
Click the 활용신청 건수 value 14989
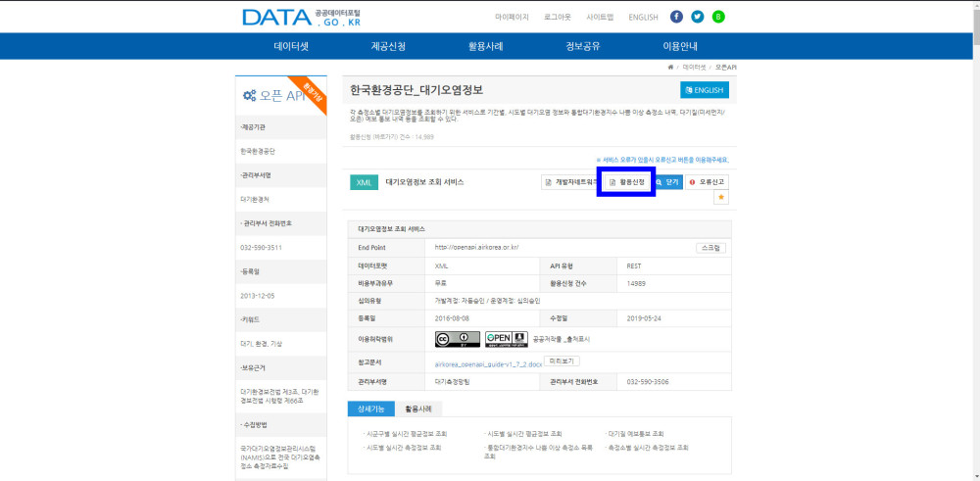tap(636, 283)
